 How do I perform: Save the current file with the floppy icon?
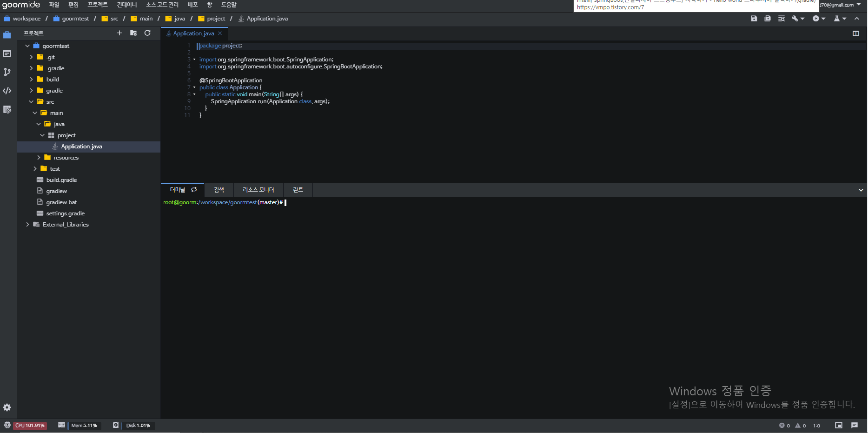(x=754, y=19)
